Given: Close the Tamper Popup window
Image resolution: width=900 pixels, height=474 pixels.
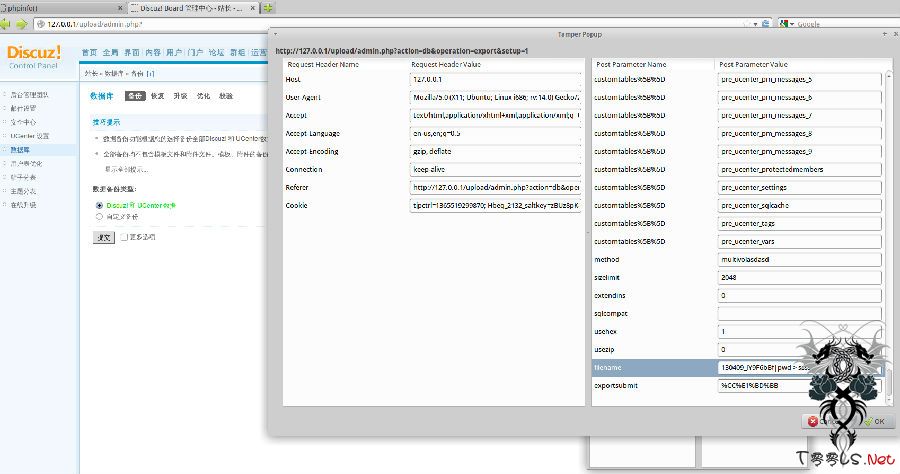Looking at the screenshot, I should (x=895, y=34).
